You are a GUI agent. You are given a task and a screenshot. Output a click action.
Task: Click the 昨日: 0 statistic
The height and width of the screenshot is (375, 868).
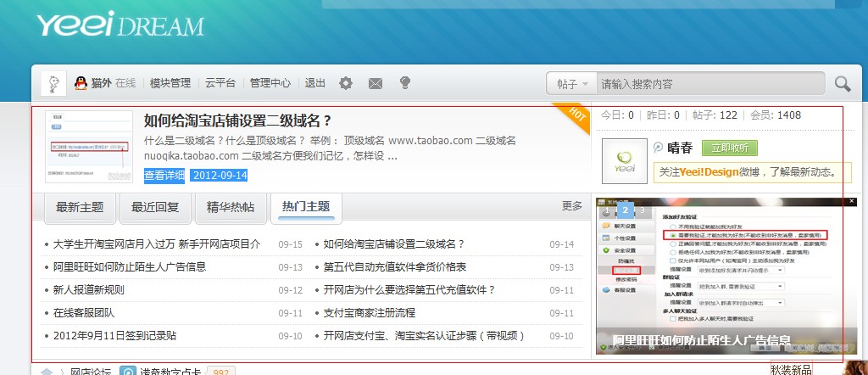point(663,115)
